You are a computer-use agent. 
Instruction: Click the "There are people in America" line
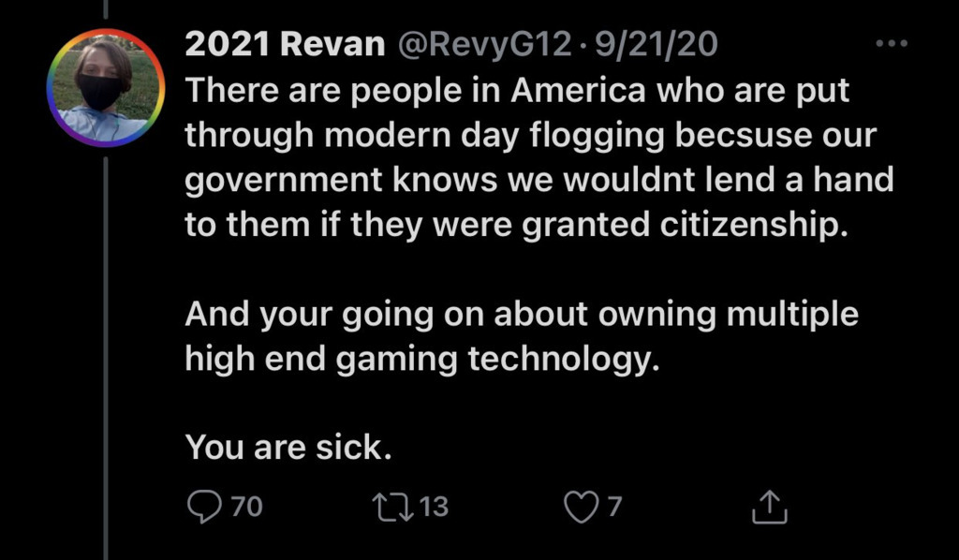[520, 90]
